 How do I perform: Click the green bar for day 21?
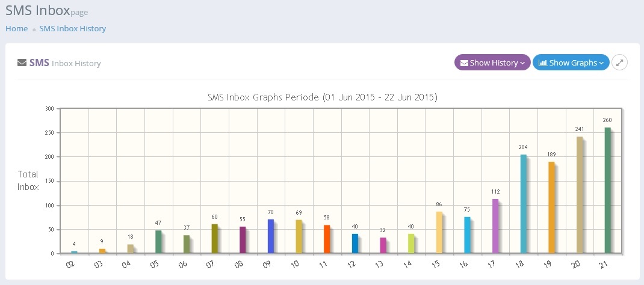[x=607, y=190]
